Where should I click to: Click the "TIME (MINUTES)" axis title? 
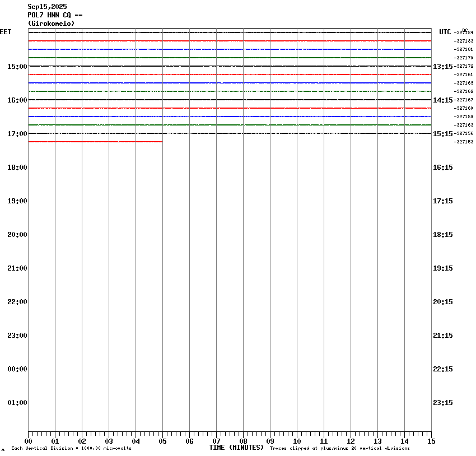pyautogui.click(x=236, y=448)
